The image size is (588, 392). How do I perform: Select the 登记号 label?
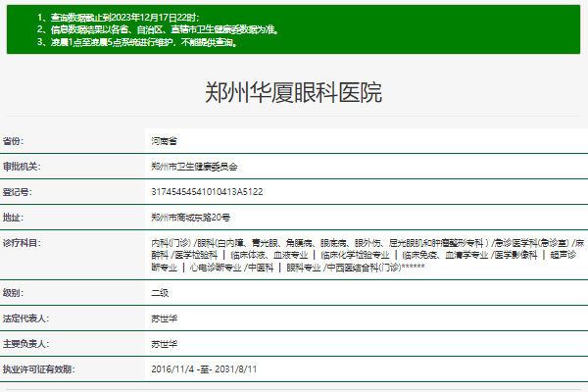pyautogui.click(x=18, y=192)
